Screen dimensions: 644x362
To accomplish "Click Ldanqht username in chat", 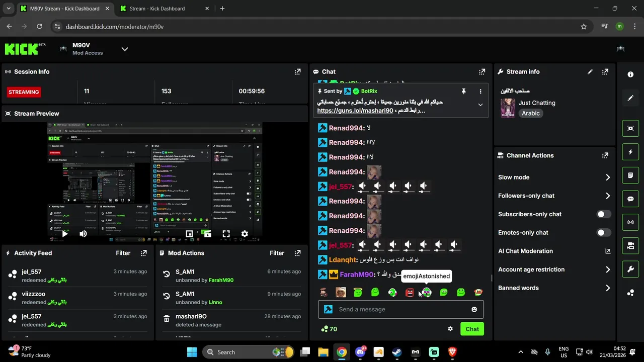I will (343, 260).
